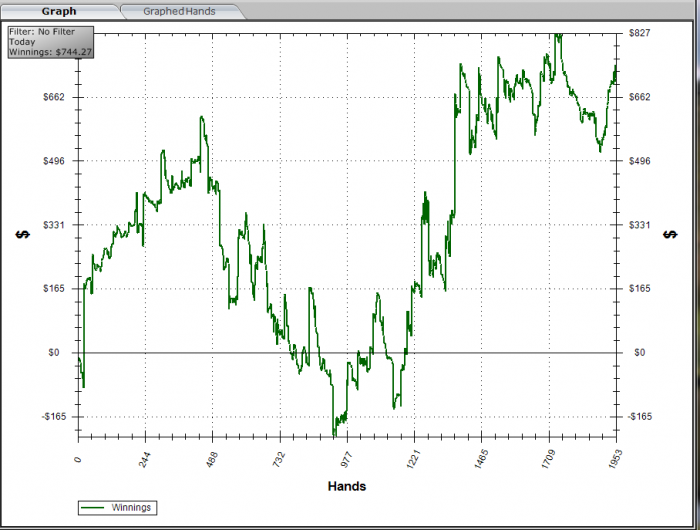
Task: Click the left $0 axis label
Action: pos(54,353)
